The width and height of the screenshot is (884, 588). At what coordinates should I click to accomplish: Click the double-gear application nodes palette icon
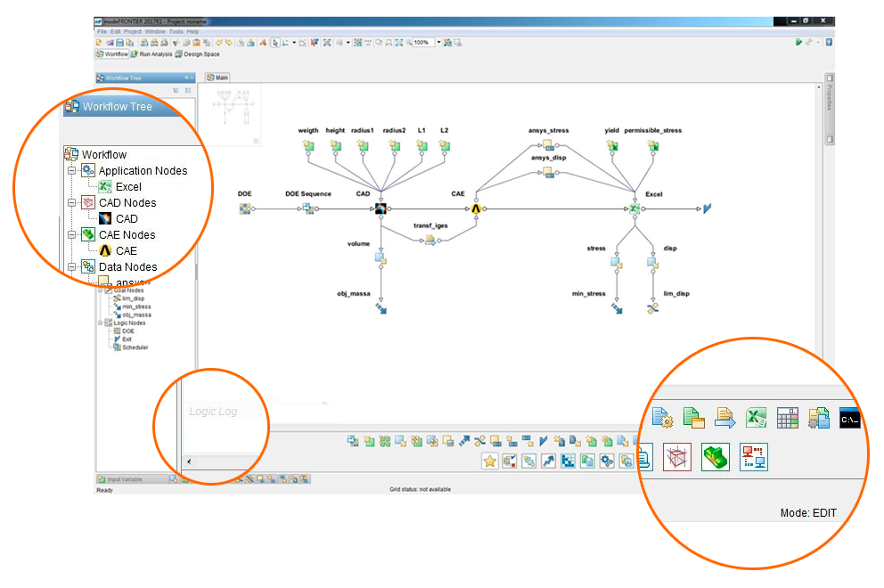(607, 461)
